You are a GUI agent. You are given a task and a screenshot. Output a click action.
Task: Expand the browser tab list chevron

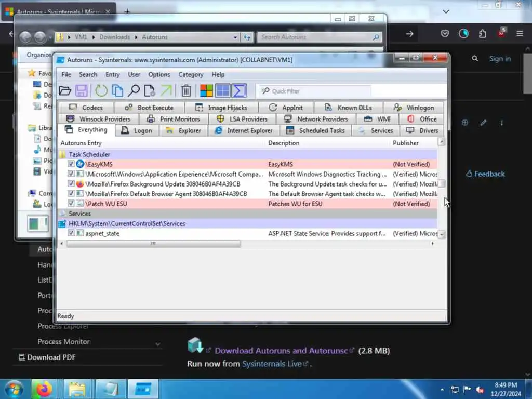pos(446,11)
